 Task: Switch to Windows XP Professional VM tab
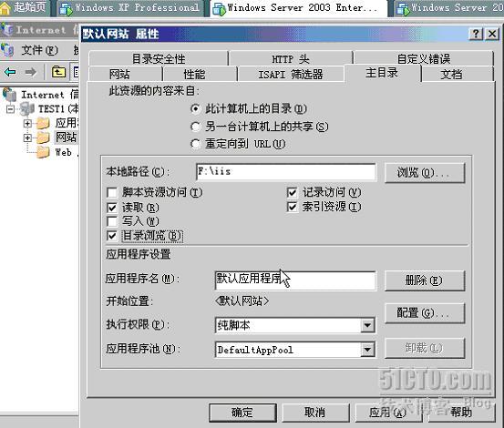130,7
